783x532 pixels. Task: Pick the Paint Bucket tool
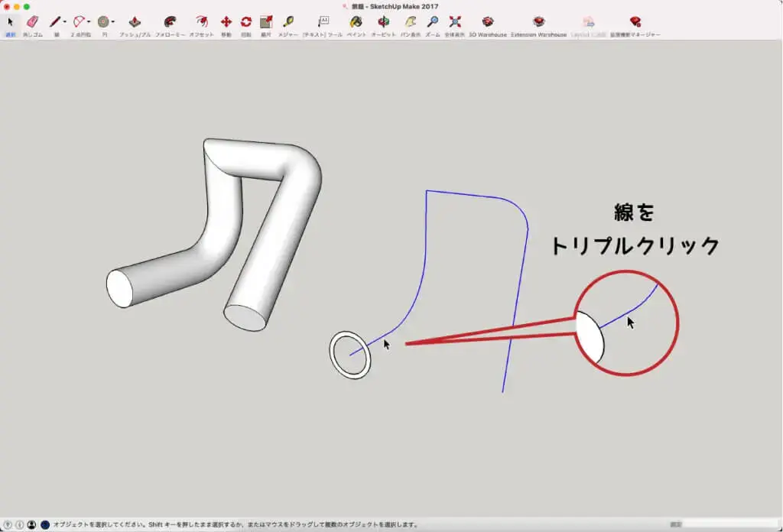(356, 22)
